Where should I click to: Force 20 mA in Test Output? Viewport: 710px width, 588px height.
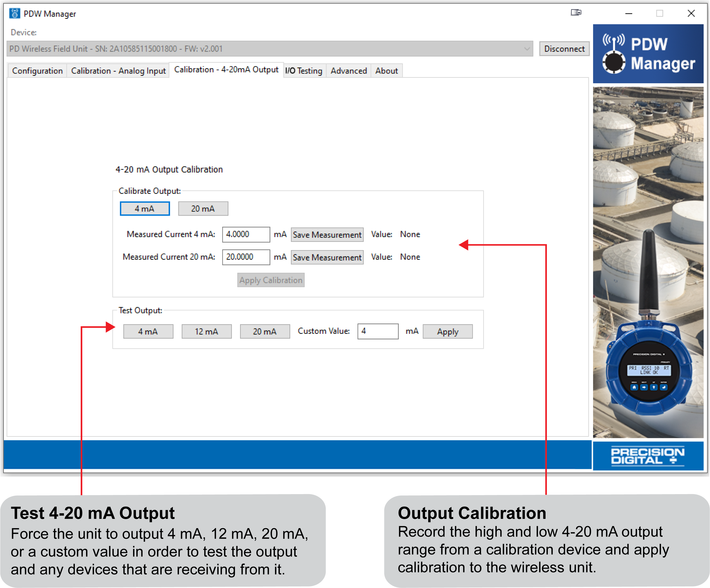265,332
